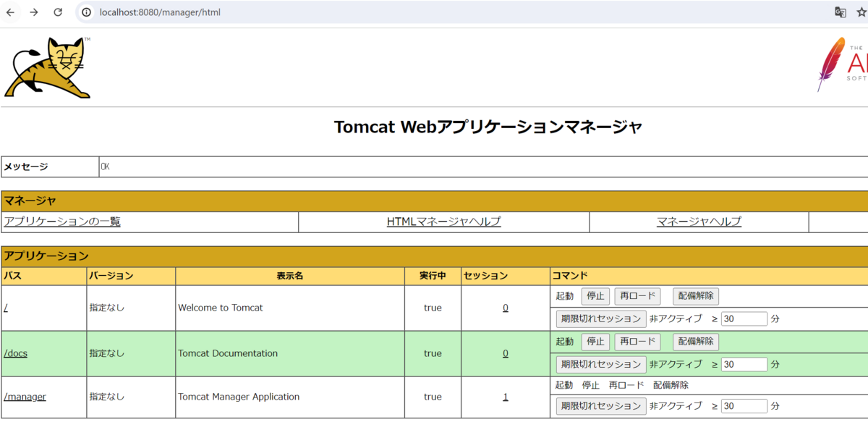View session count 1 for /manager
The height and width of the screenshot is (430, 868).
tap(506, 397)
